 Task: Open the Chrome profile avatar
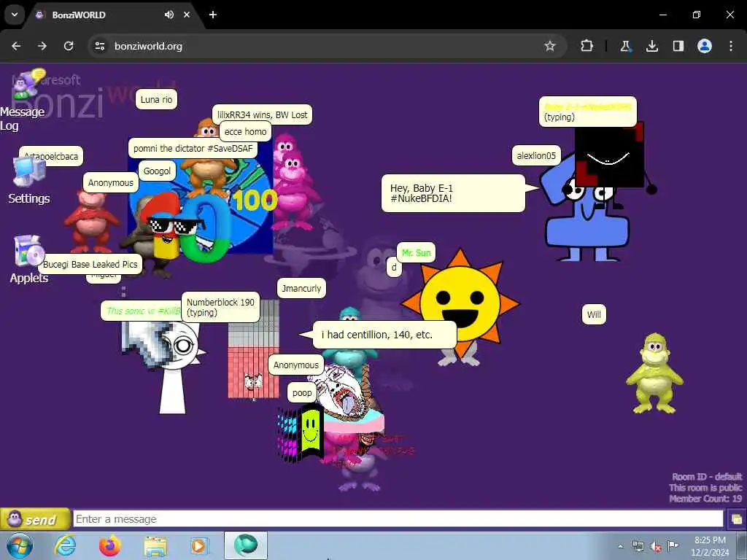705,46
